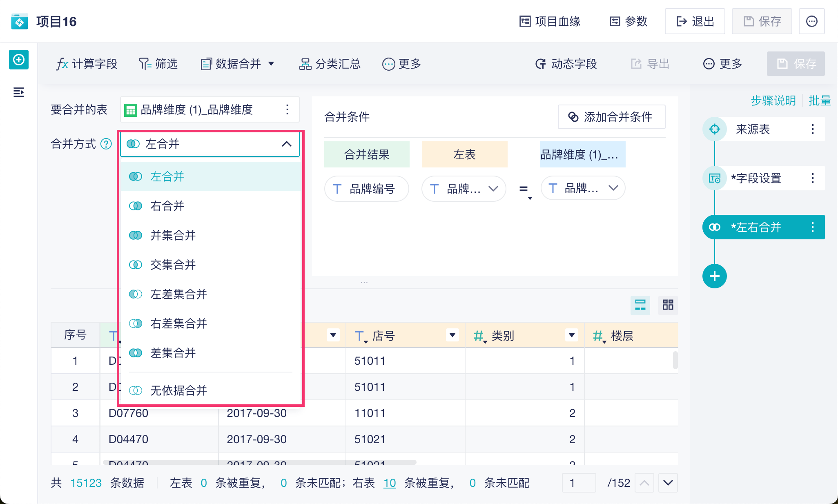Screen dimensions: 838x504
Task: Click the page number input field
Action: pos(579,483)
